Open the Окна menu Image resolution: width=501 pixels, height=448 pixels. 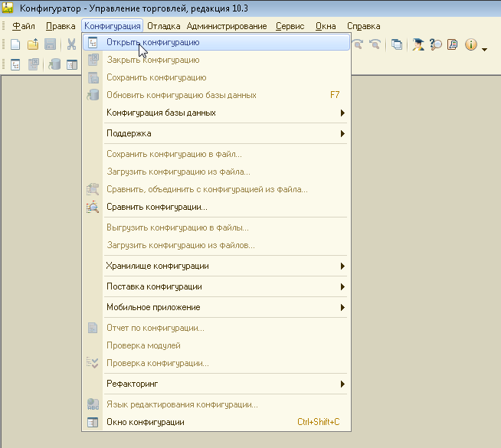tap(326, 26)
